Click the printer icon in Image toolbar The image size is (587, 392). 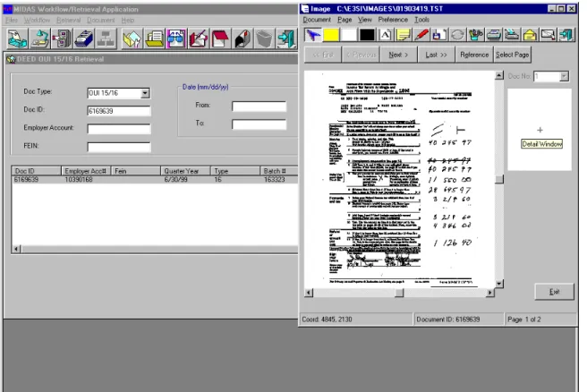493,35
